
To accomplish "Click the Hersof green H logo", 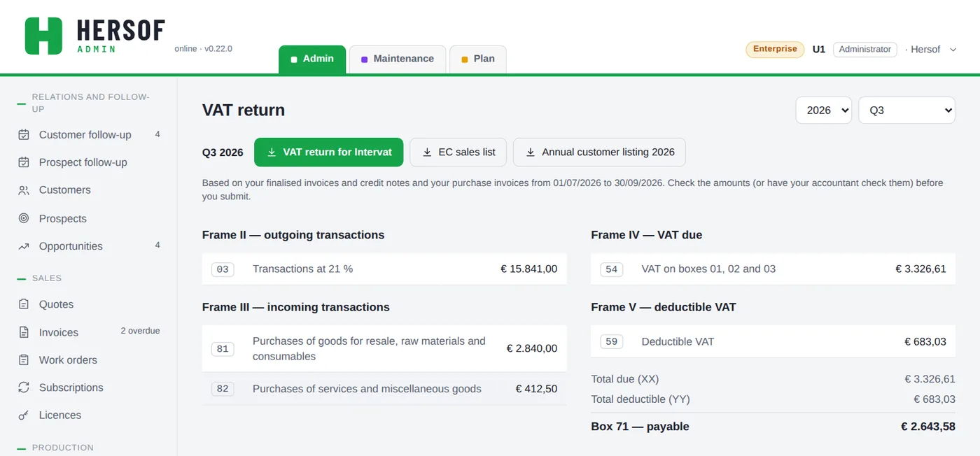I will point(43,36).
